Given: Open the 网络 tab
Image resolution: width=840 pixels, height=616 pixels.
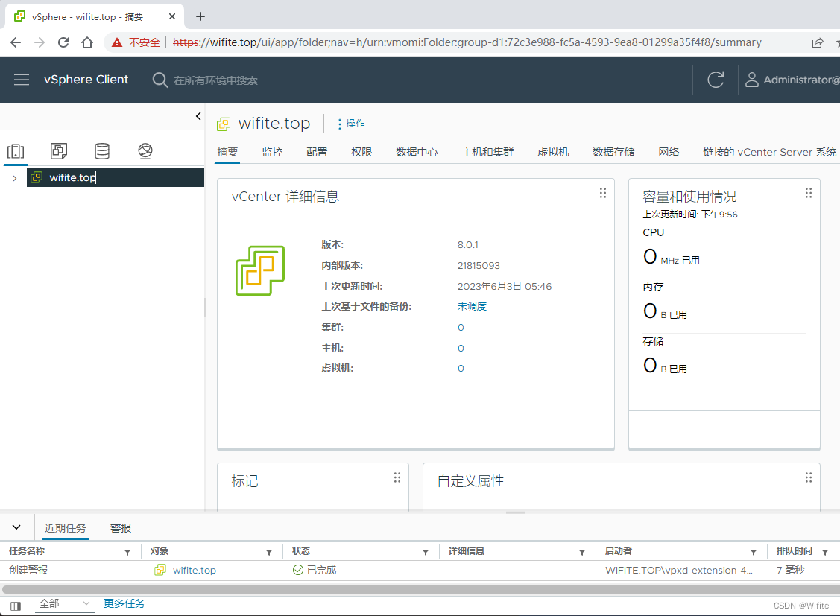Looking at the screenshot, I should click(669, 152).
